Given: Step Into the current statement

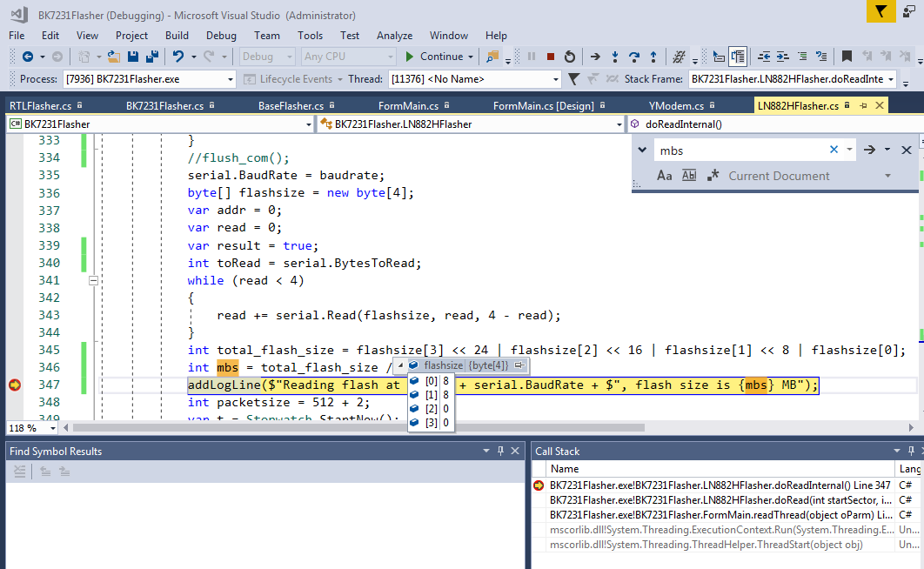Looking at the screenshot, I should click(x=614, y=57).
